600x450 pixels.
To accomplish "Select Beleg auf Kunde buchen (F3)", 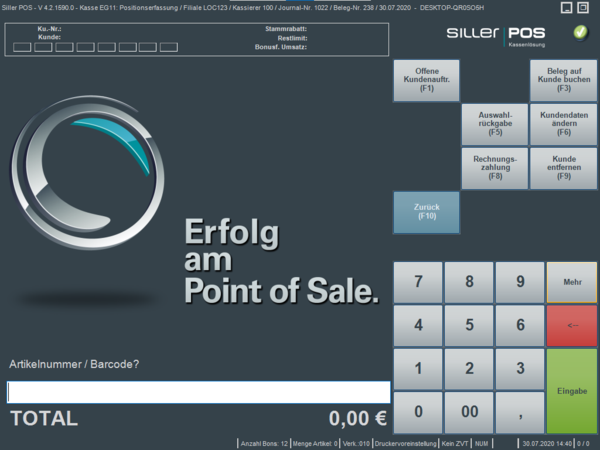I will (563, 81).
